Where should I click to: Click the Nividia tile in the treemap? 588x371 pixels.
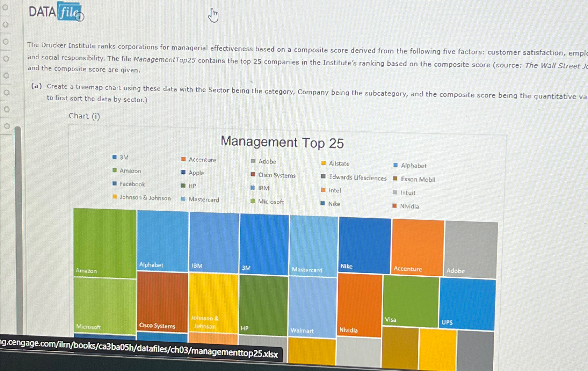(360, 306)
